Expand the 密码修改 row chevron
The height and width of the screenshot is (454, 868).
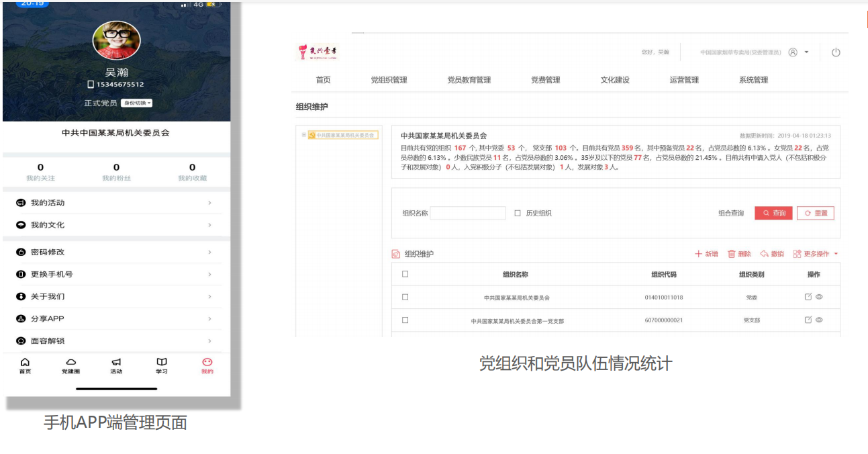point(209,252)
